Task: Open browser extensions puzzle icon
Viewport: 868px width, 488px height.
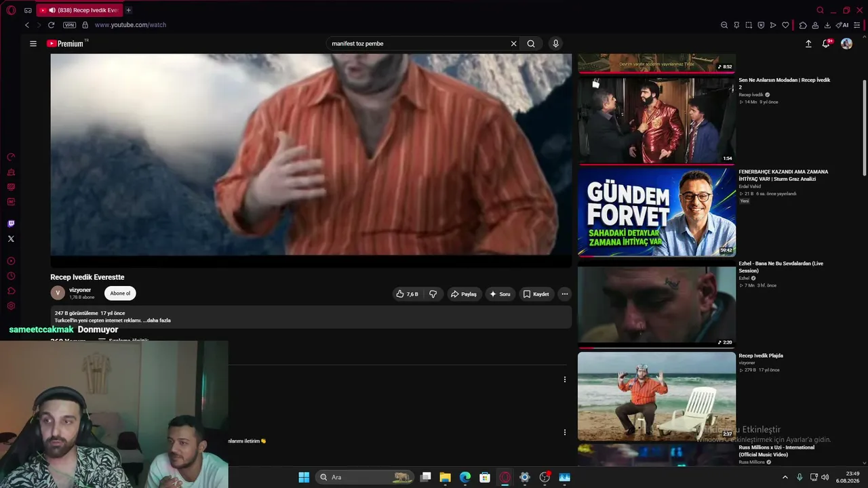Action: 803,25
